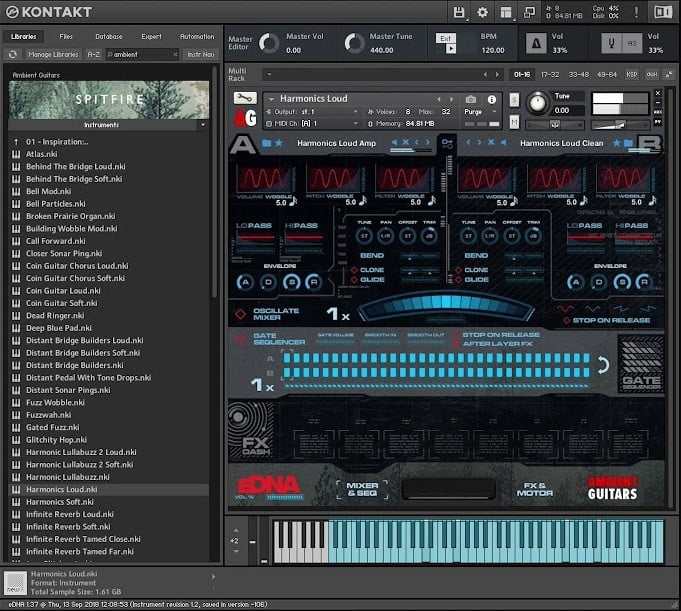681x611 pixels.
Task: Click the next multi arrow in Multi Rack
Action: [497, 75]
